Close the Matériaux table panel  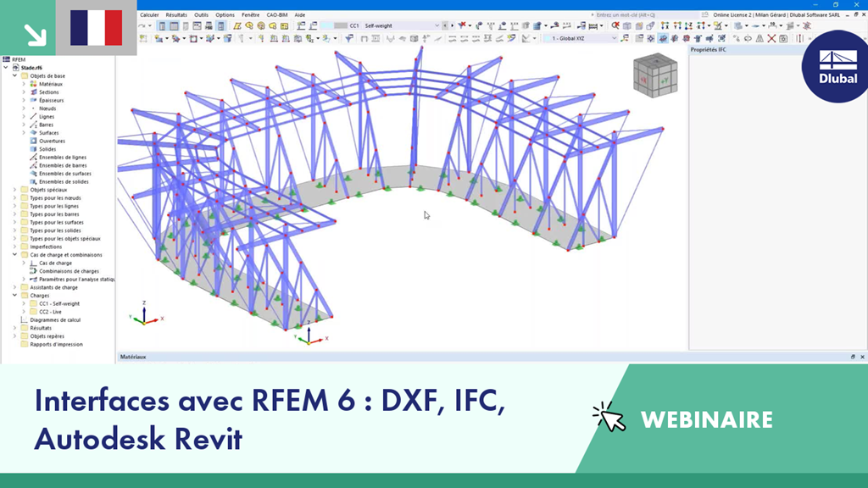point(862,357)
